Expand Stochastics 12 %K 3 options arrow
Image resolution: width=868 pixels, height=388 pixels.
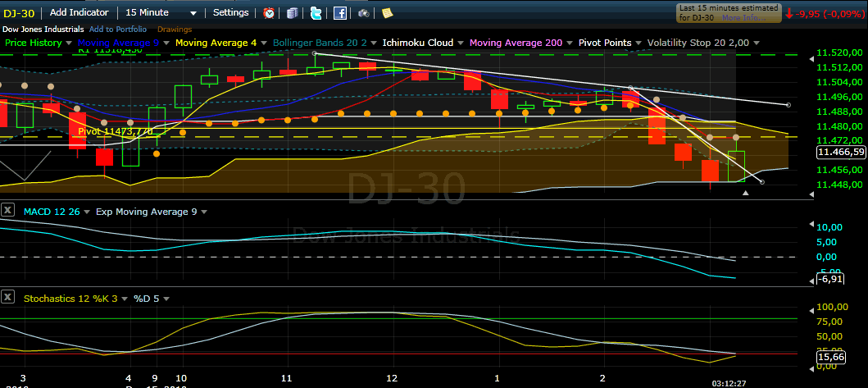click(125, 299)
